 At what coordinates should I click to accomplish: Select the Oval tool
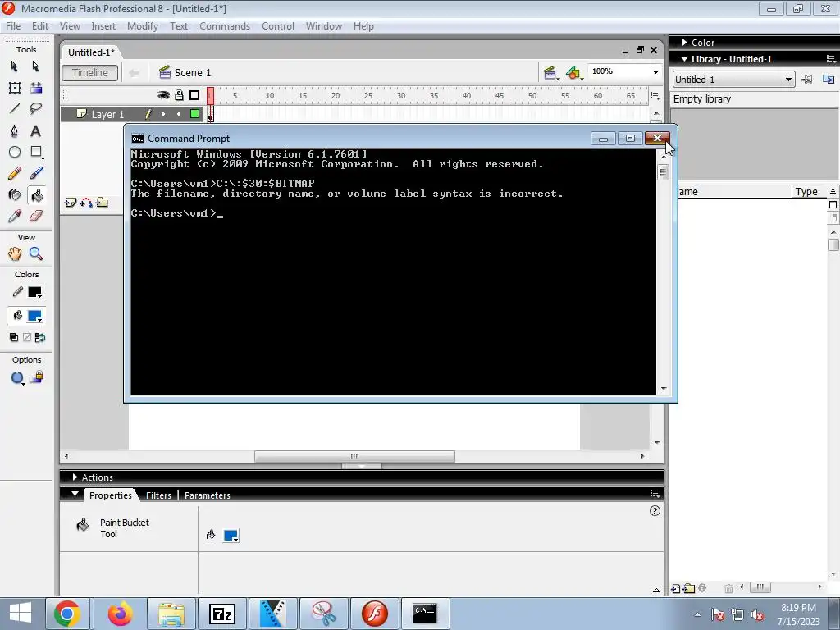point(15,152)
